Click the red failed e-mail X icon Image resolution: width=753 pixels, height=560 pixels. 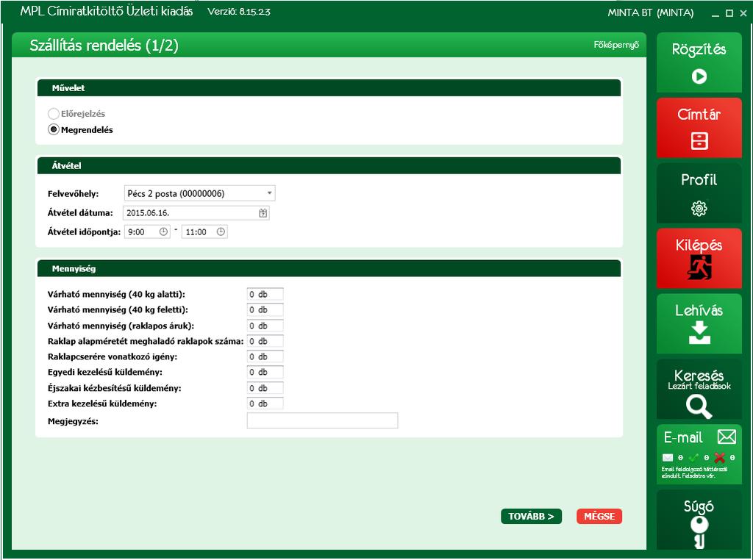click(x=719, y=457)
